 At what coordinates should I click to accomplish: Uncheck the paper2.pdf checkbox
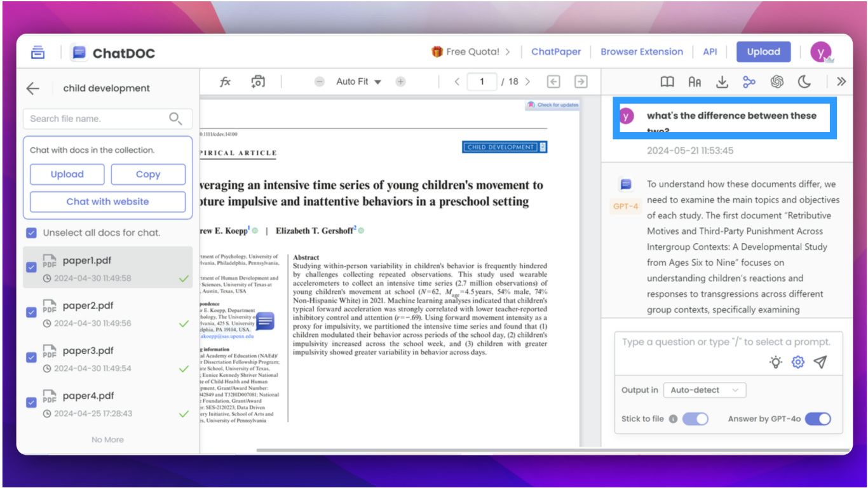31,312
